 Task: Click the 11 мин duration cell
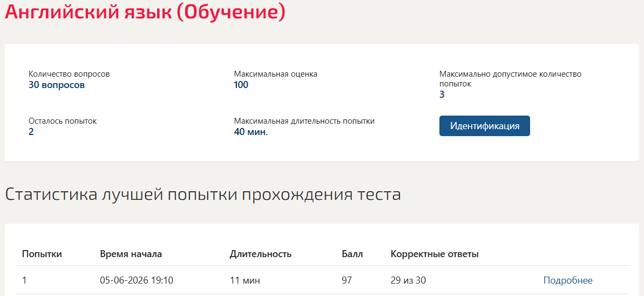pos(245,281)
